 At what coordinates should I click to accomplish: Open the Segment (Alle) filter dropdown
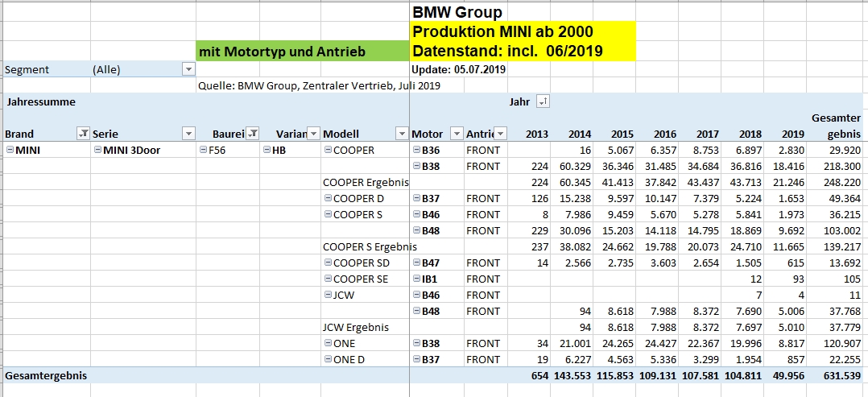pyautogui.click(x=188, y=69)
